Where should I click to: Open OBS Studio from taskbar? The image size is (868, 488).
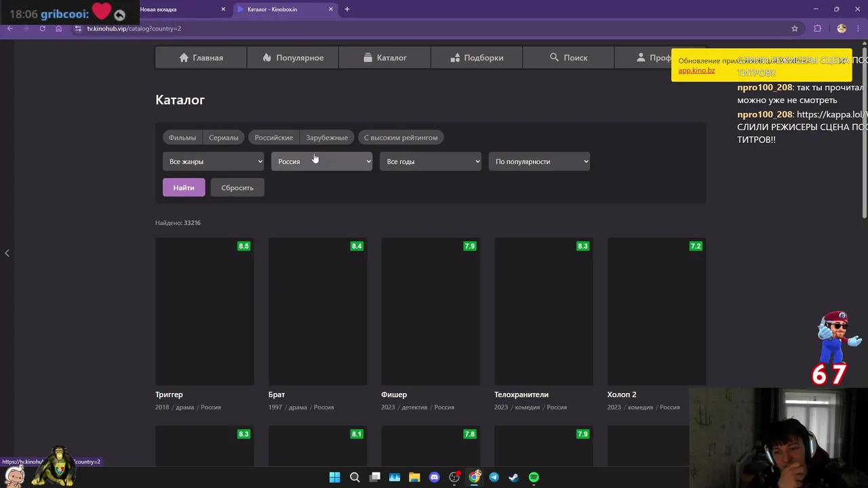pos(454,477)
